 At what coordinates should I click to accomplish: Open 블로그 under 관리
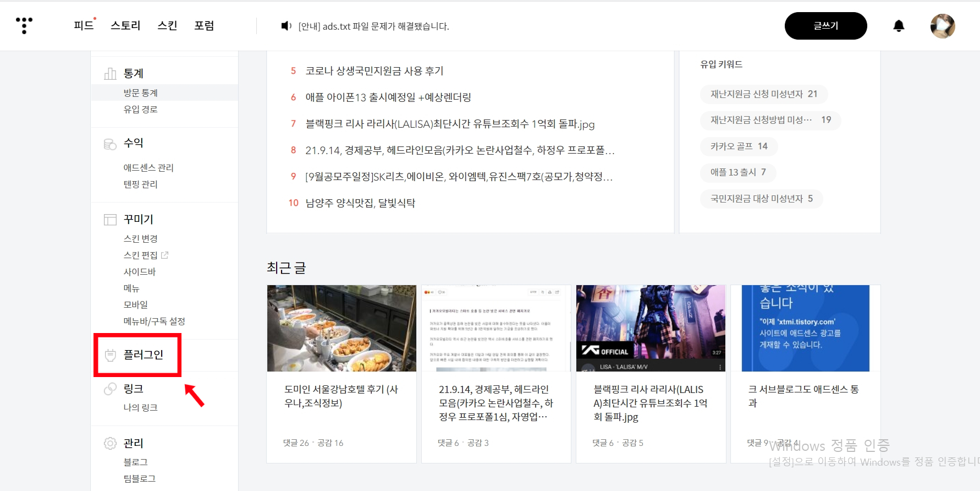136,462
